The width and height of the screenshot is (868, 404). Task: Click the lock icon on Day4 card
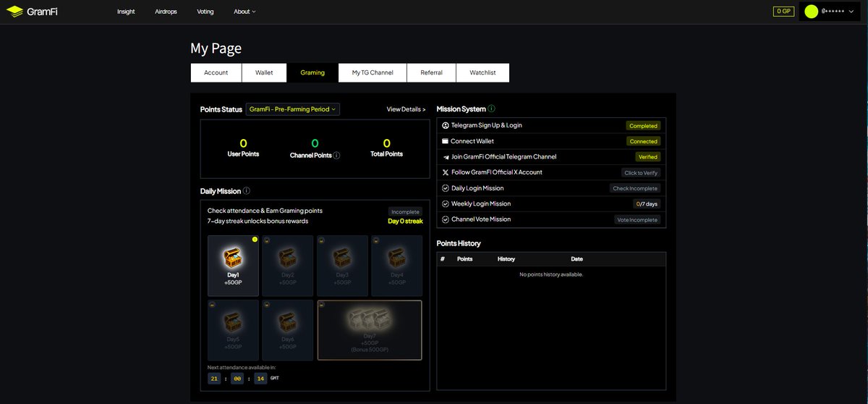(x=376, y=240)
